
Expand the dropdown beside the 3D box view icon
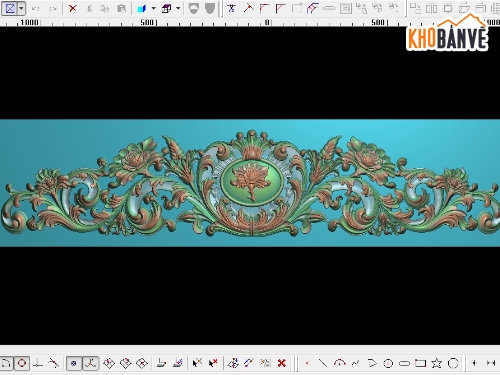(x=178, y=8)
